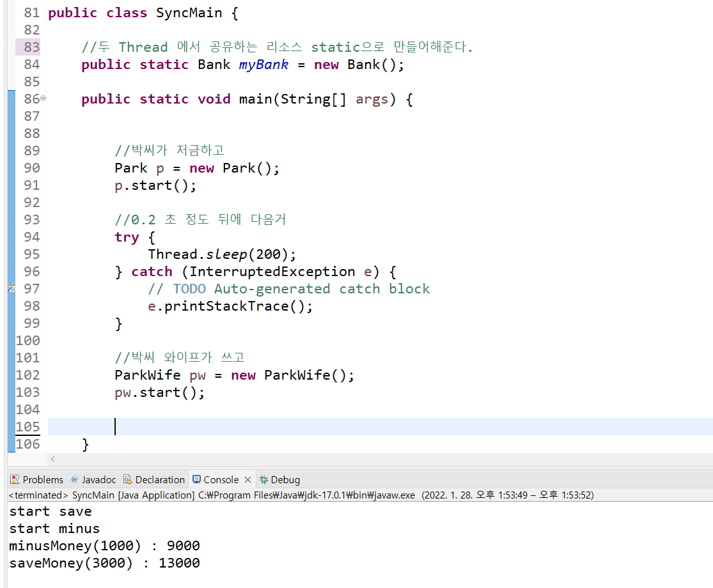Collapse the main method fold marker
Image resolution: width=713 pixels, height=588 pixels.
pyautogui.click(x=43, y=98)
